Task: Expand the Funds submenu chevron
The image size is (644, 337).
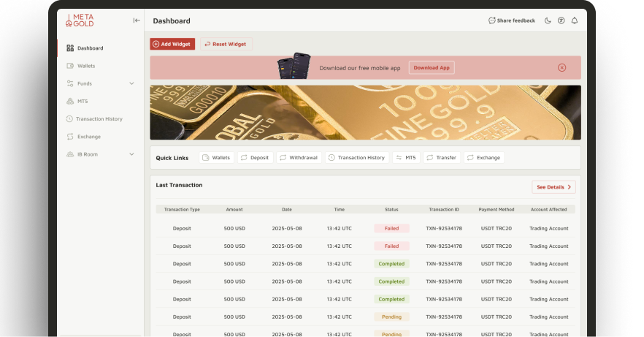Action: click(131, 83)
